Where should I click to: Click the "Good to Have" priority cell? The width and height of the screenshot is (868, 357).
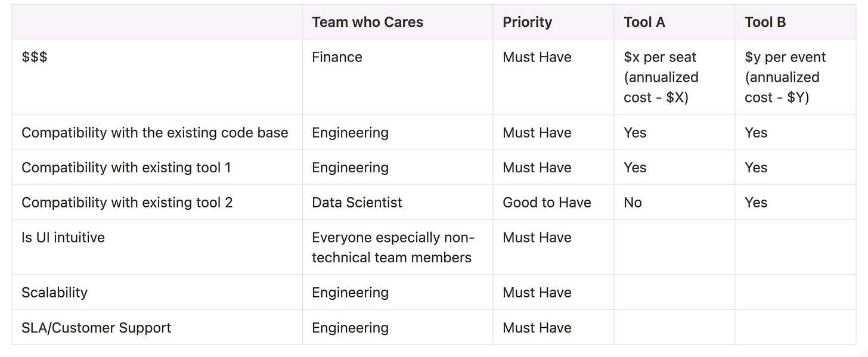pos(547,203)
